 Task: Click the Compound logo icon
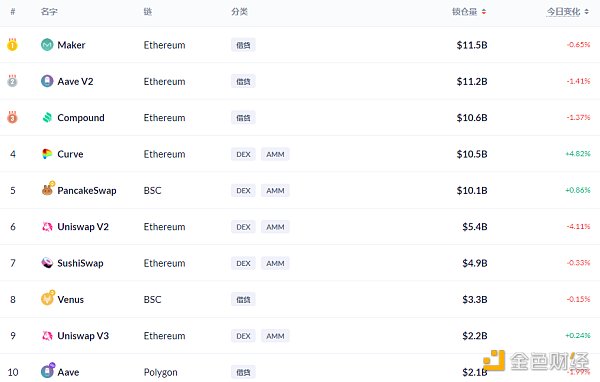[x=47, y=118]
